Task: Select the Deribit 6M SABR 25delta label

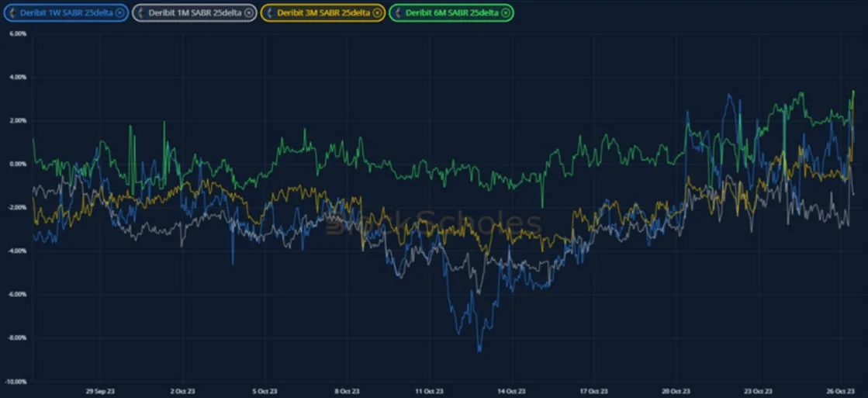Action: coord(451,12)
